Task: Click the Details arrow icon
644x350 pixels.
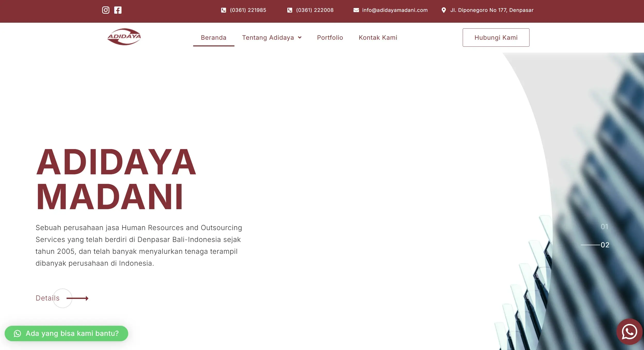Action: 77,298
